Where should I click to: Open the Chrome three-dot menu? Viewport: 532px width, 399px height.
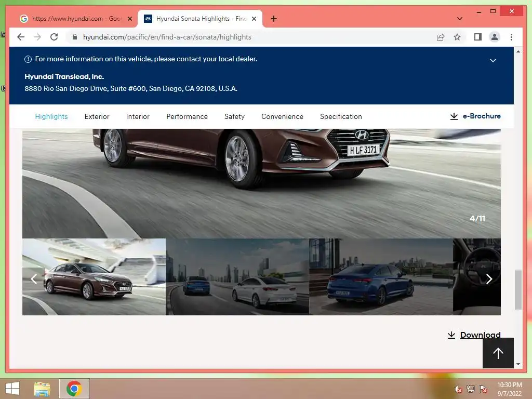click(511, 37)
